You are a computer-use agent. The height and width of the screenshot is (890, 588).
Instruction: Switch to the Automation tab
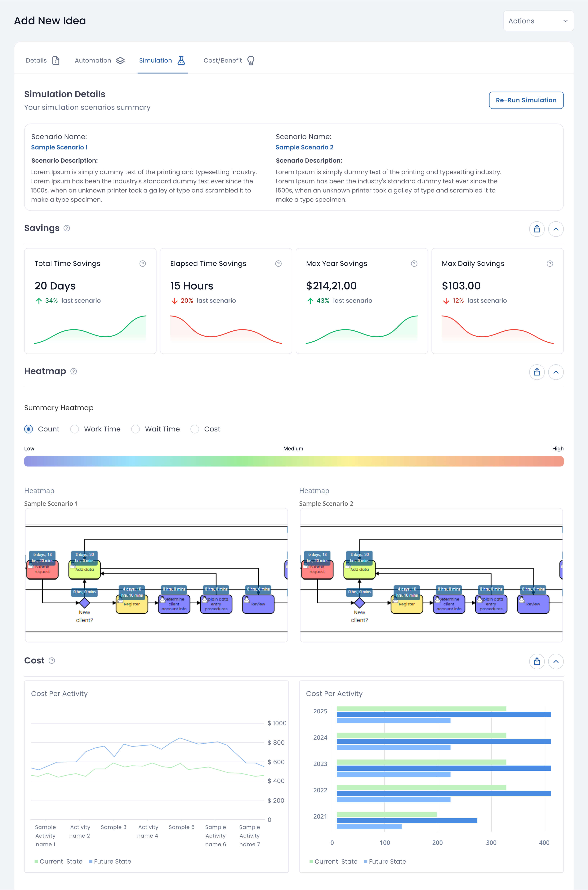(99, 60)
